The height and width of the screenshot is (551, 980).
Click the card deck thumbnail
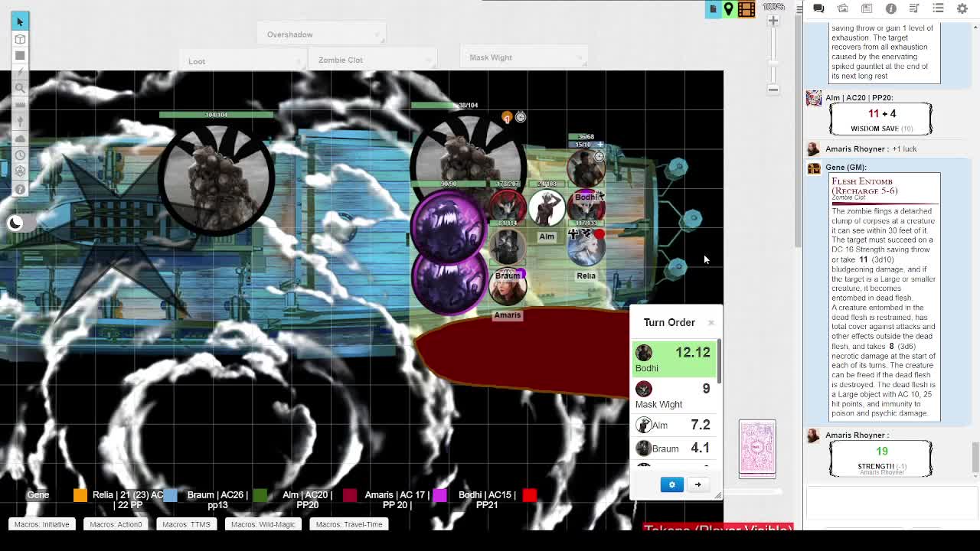click(757, 448)
